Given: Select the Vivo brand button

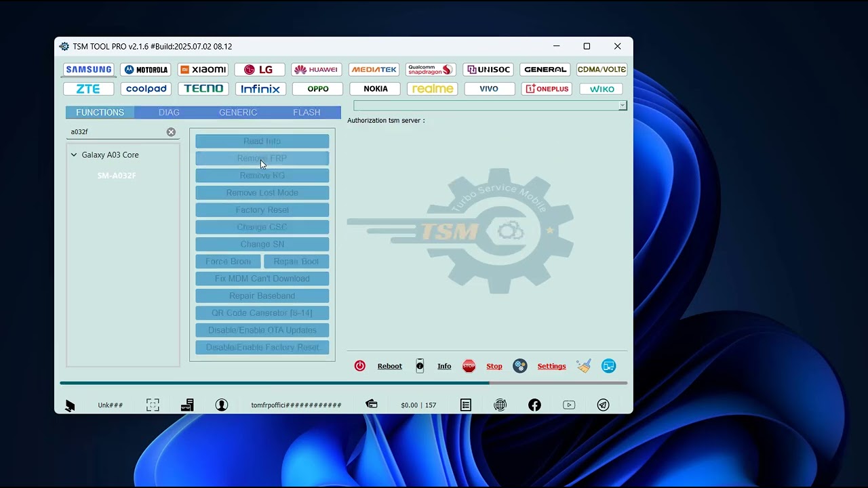Looking at the screenshot, I should click(490, 89).
